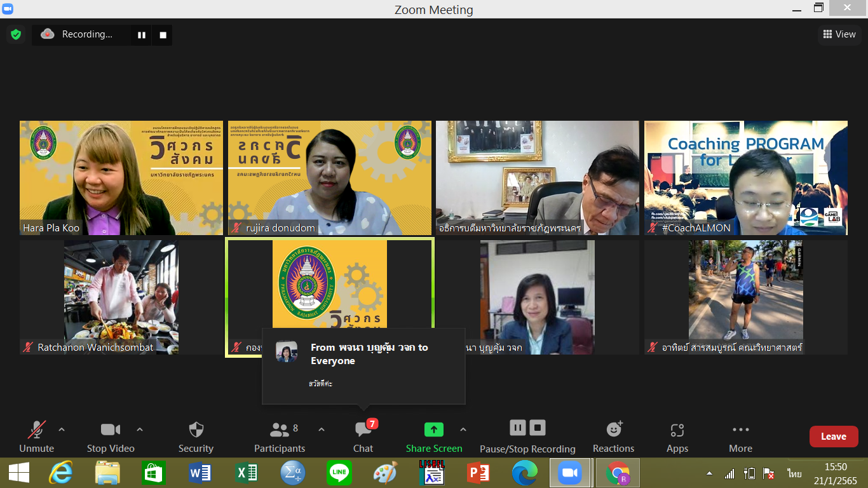Click the cloud recording indicator icon
Viewport: 868px width, 488px height.
click(x=48, y=34)
